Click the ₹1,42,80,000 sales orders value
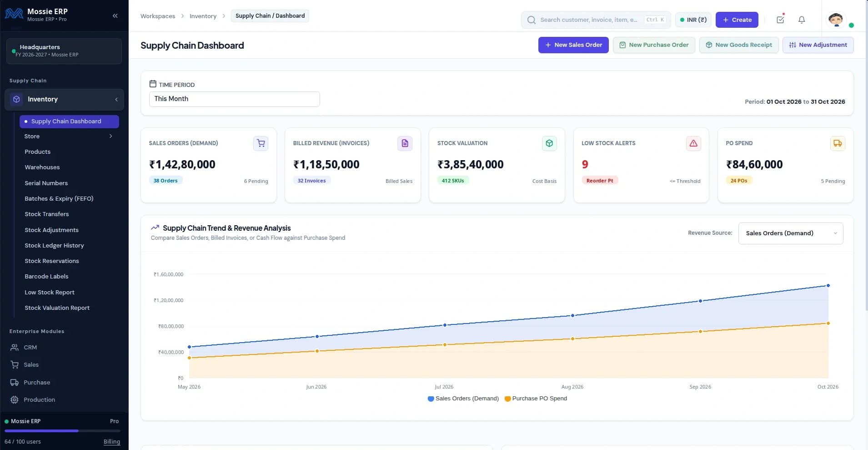 [x=182, y=164]
